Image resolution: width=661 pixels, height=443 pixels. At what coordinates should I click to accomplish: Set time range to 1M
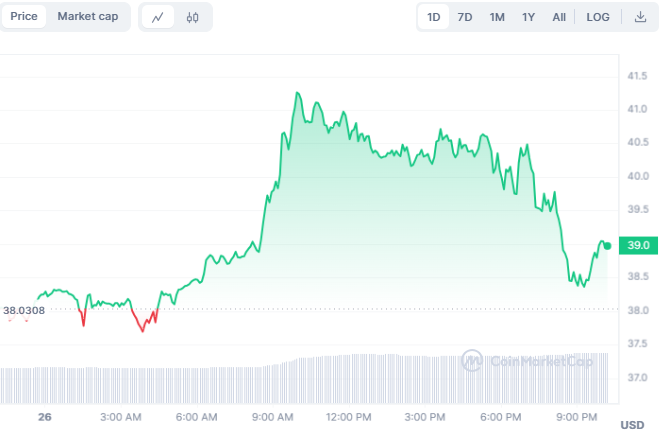point(497,17)
